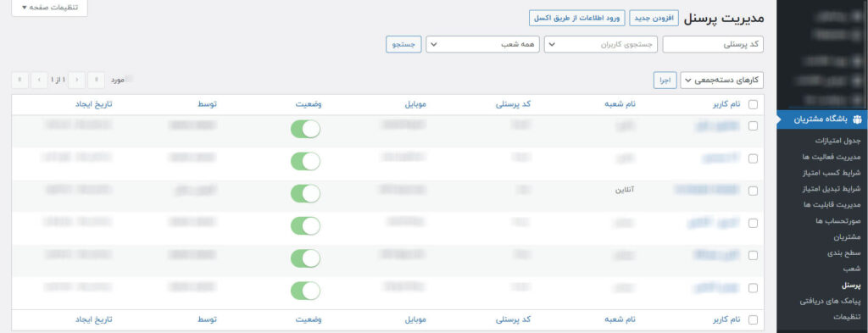The image size is (868, 333).
Task: Tick the select-all checkbox in the table footer
Action: 753,319
